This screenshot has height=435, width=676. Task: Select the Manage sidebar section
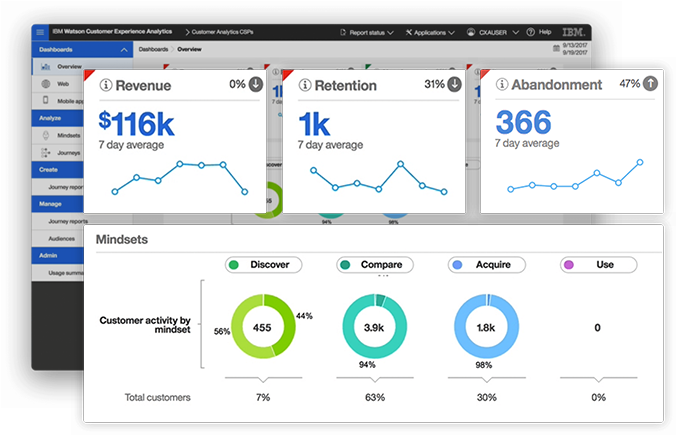coord(57,204)
